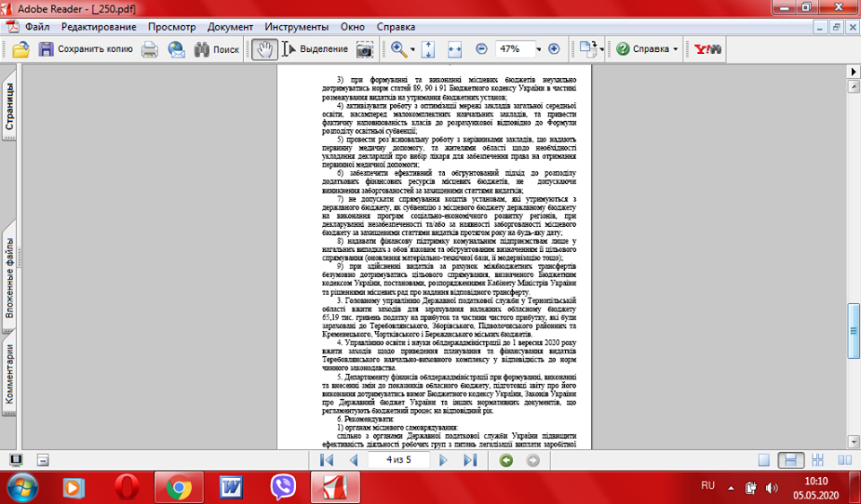Enable Continuous page layout
The image size is (861, 504).
(x=789, y=460)
